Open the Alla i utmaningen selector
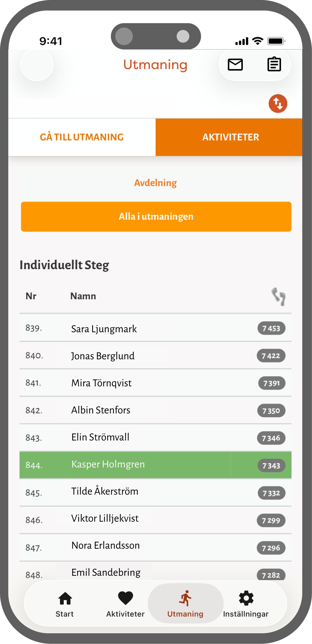 pyautogui.click(x=156, y=216)
